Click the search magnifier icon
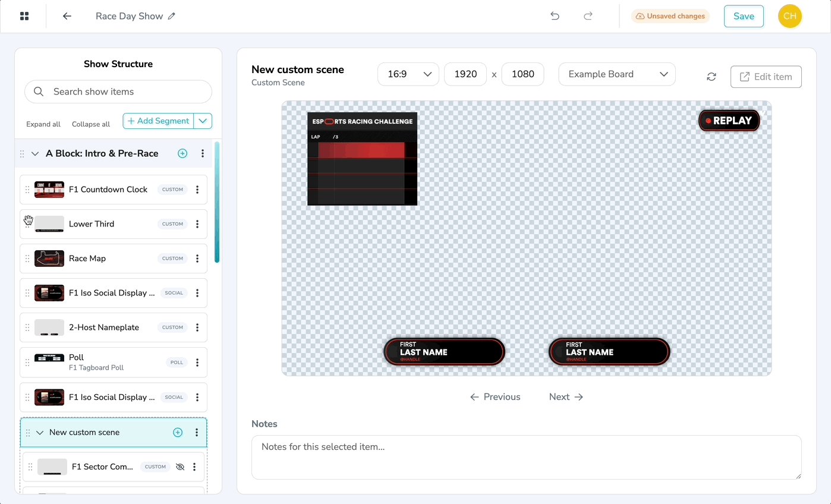Screen dimensions: 831x504 point(39,92)
